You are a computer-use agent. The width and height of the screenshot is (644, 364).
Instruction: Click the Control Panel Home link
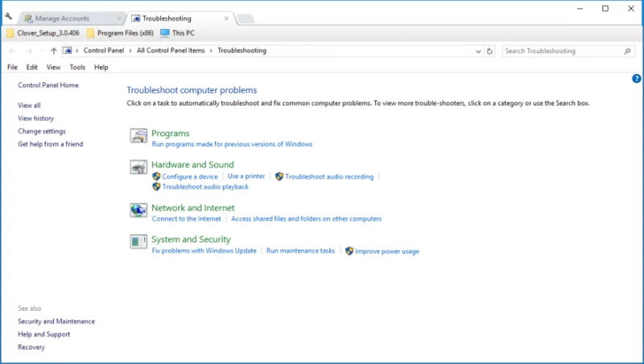[48, 85]
